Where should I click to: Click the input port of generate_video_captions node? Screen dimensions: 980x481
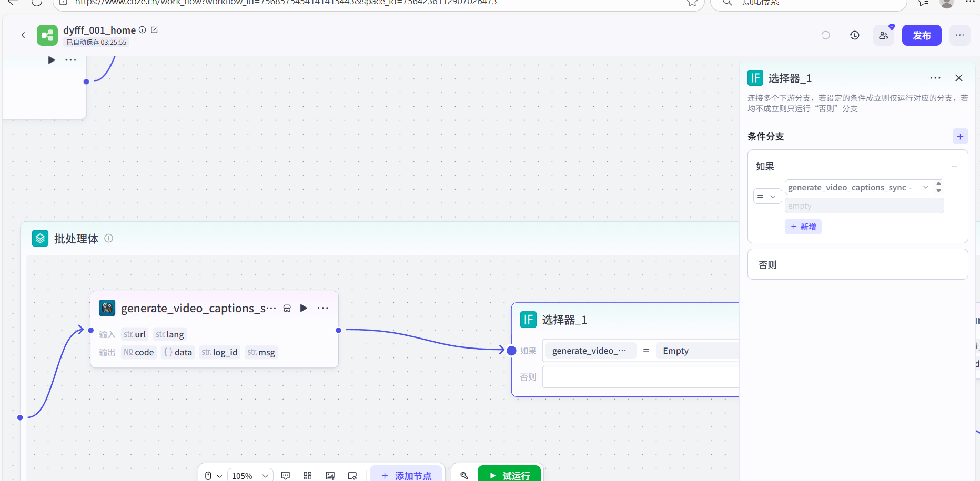pos(90,330)
